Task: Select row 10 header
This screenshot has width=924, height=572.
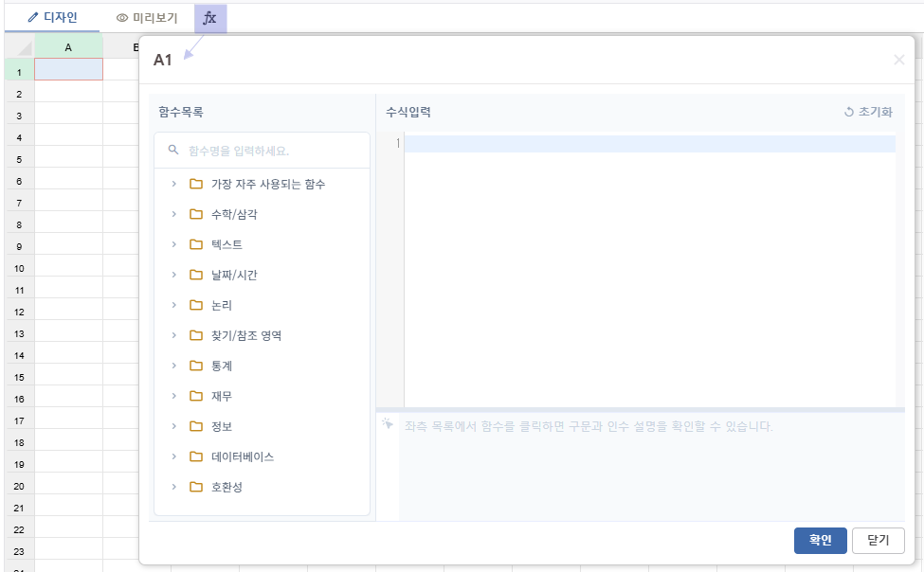Action: coord(20,268)
